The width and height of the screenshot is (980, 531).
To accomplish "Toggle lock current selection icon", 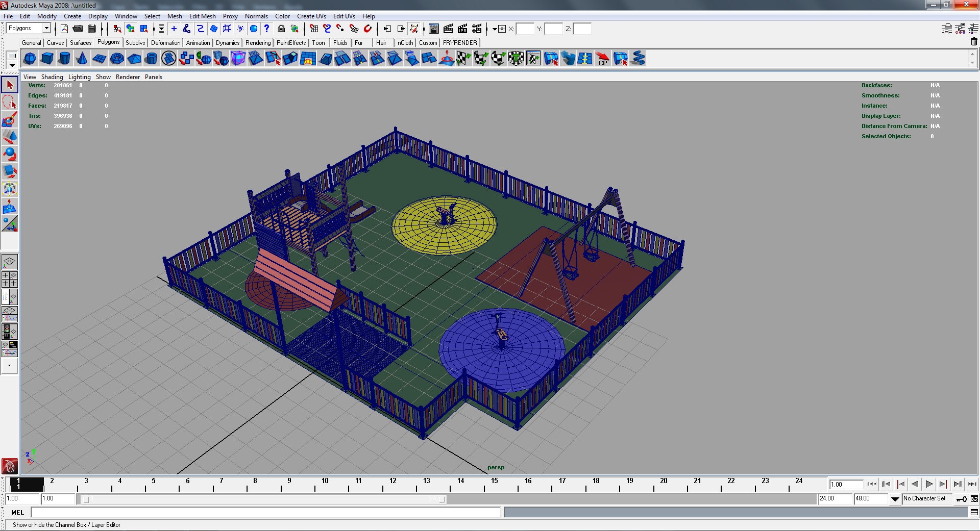I will pos(281,29).
